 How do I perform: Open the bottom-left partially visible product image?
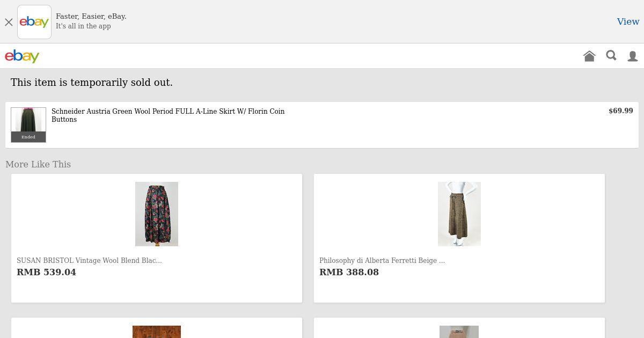click(157, 332)
